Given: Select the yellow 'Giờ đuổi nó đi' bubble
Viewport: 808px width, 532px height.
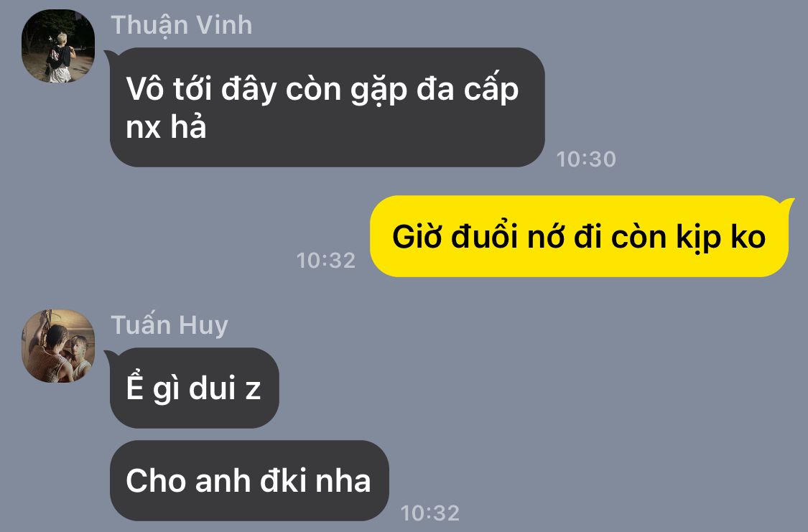Looking at the screenshot, I should pos(579,236).
